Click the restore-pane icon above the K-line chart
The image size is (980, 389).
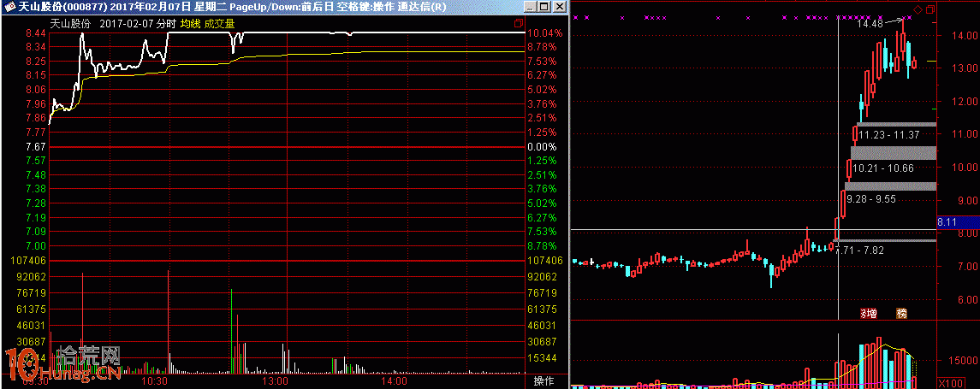click(x=930, y=10)
